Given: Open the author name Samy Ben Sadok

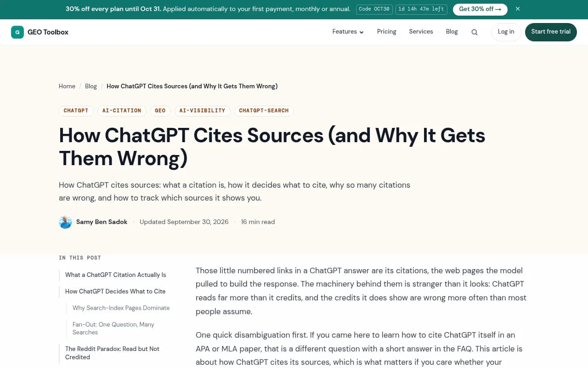Looking at the screenshot, I should click(x=102, y=222).
